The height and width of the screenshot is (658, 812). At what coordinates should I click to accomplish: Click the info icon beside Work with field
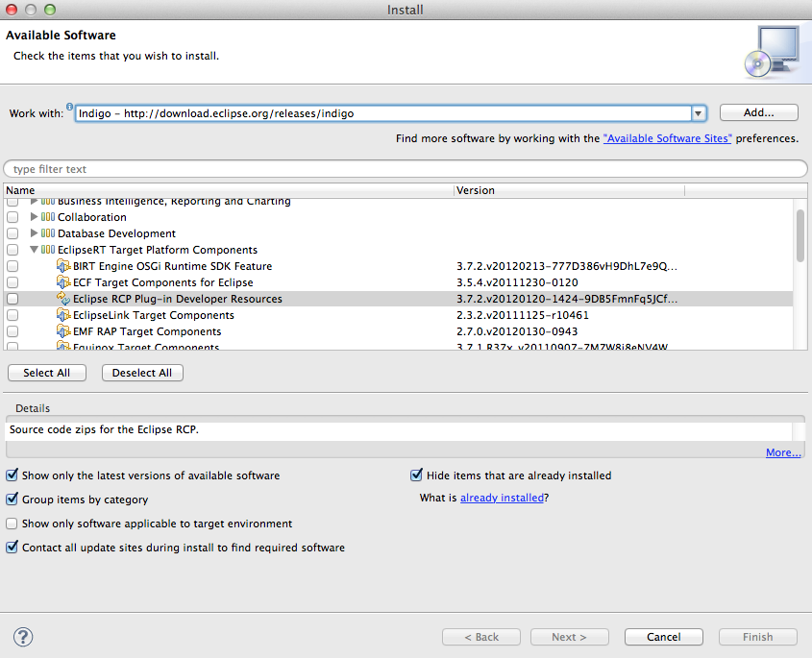(67, 107)
